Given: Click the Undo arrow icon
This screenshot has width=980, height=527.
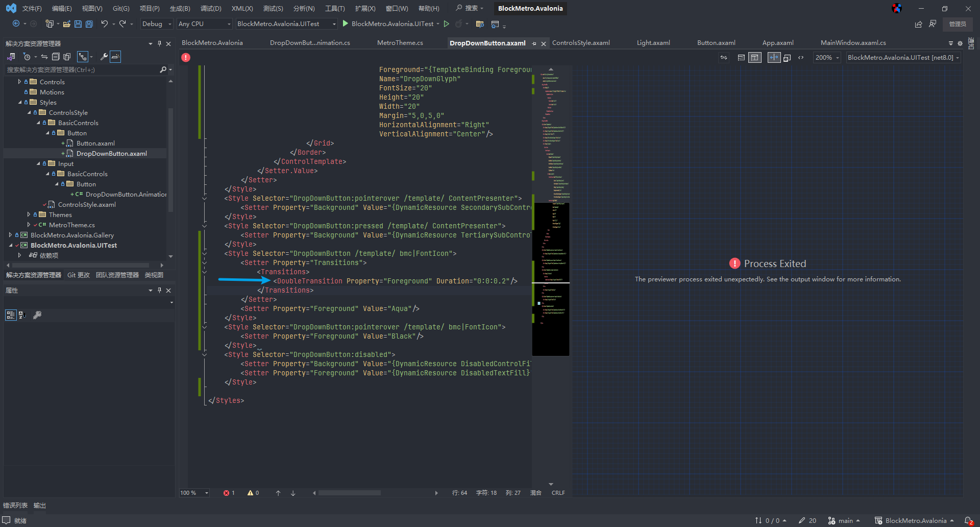Looking at the screenshot, I should coord(105,23).
